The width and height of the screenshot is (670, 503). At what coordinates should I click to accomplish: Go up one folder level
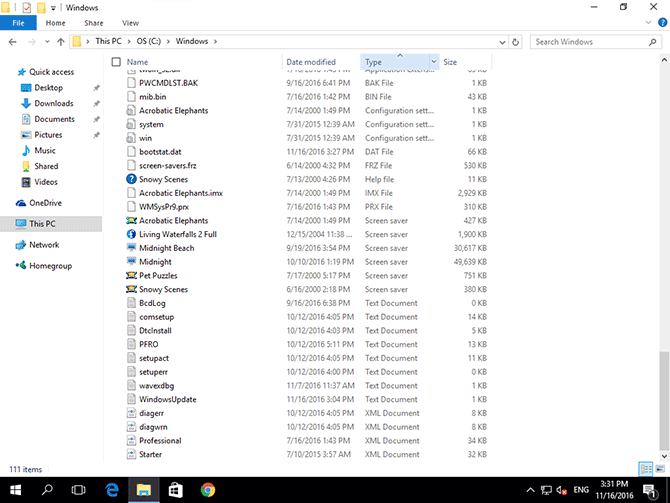[61, 42]
